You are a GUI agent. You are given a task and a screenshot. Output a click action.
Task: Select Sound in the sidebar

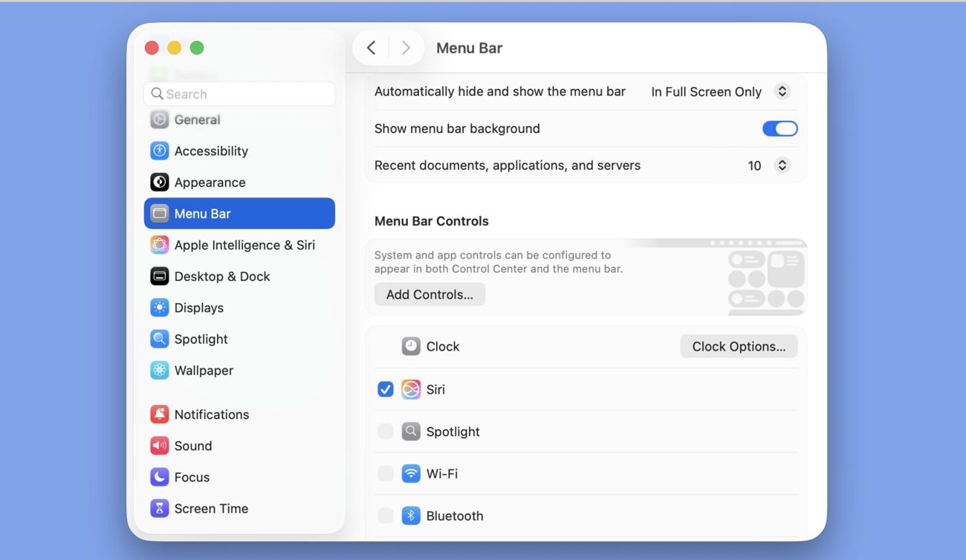point(192,446)
